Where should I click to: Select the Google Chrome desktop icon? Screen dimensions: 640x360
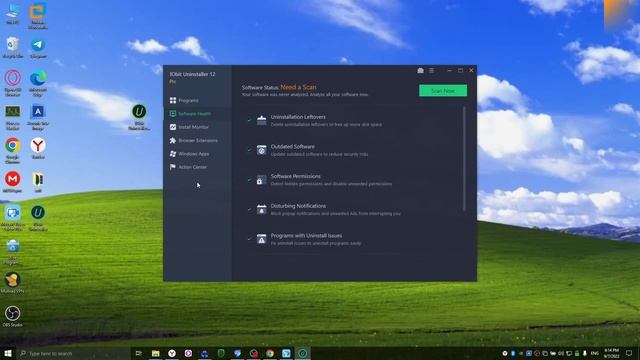pos(13,150)
